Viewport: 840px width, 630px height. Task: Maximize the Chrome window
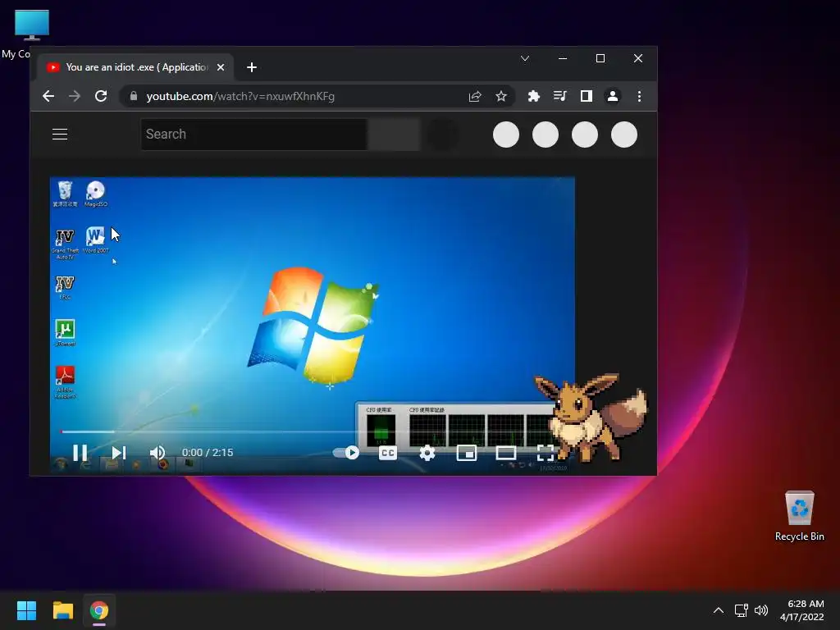(600, 58)
